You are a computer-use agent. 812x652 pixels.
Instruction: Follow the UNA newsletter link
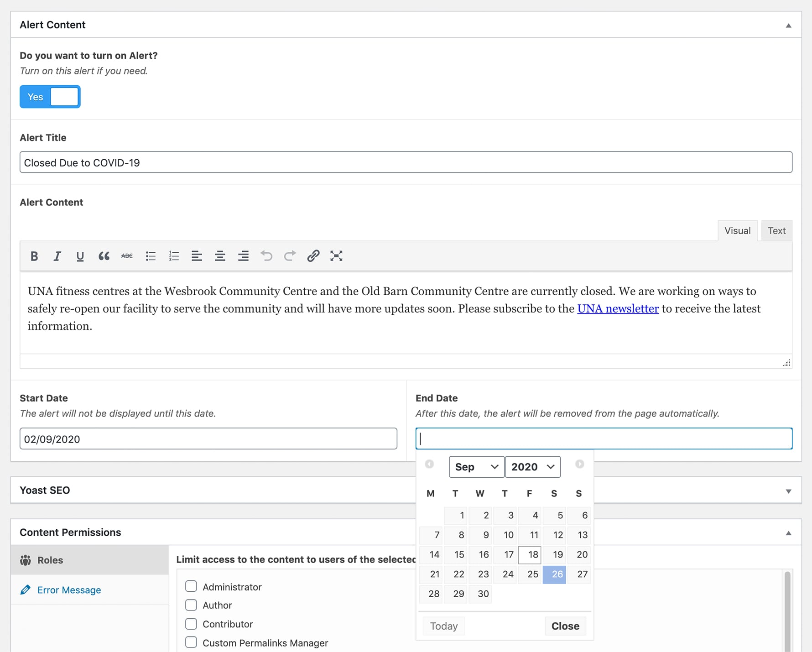pos(618,309)
